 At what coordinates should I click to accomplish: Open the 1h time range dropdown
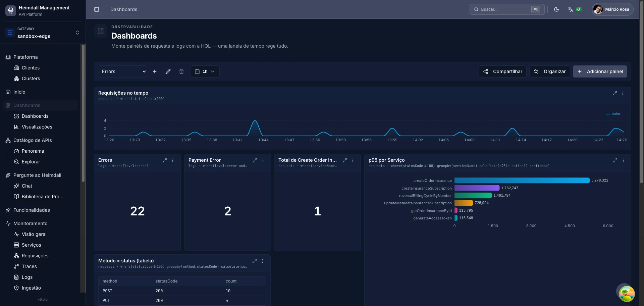coord(205,71)
